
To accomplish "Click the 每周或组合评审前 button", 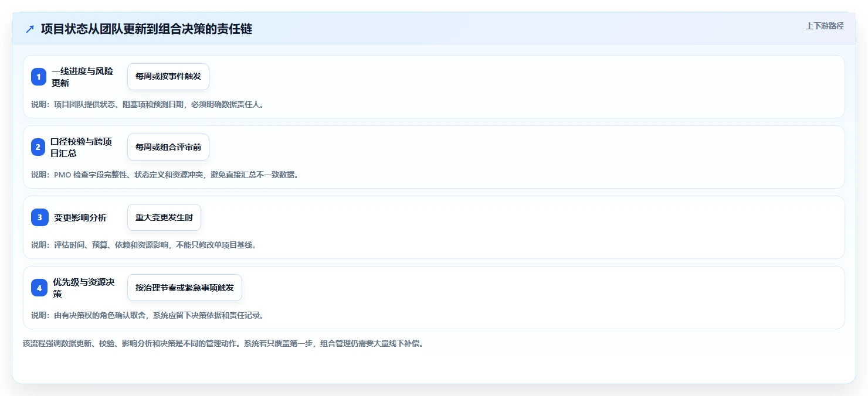I will pyautogui.click(x=168, y=147).
